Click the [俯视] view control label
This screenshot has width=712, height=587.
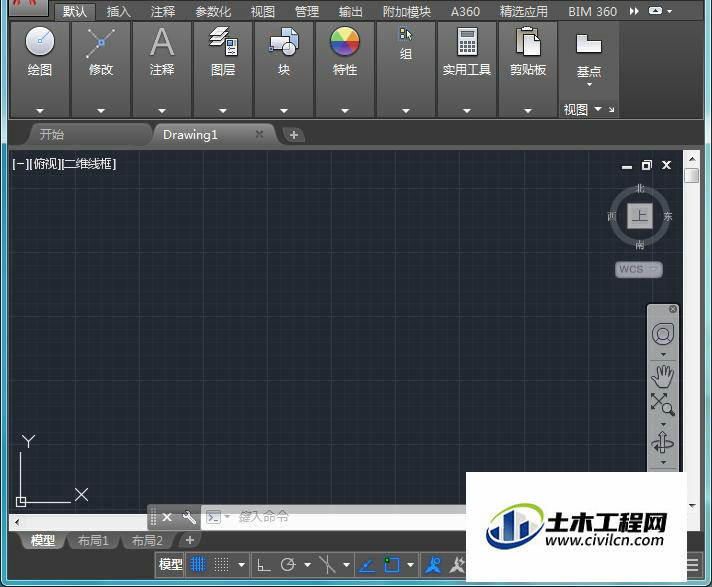coord(44,164)
